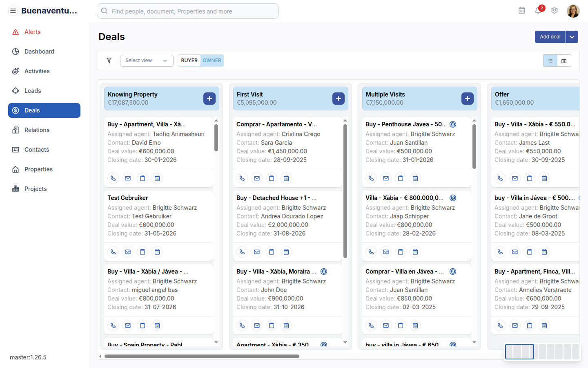Open Dashboard from sidebar
588x368 pixels.
click(x=44, y=52)
